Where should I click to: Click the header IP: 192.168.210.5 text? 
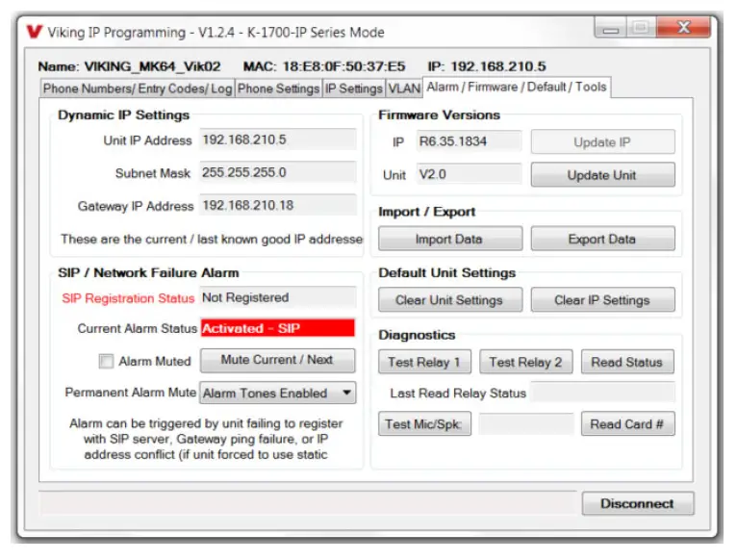(487, 66)
